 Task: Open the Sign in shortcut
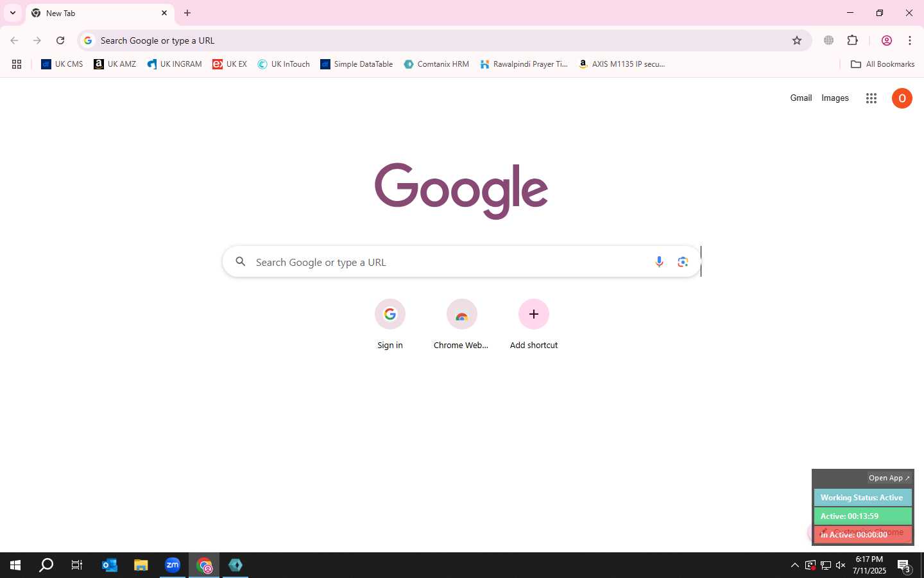pos(390,325)
